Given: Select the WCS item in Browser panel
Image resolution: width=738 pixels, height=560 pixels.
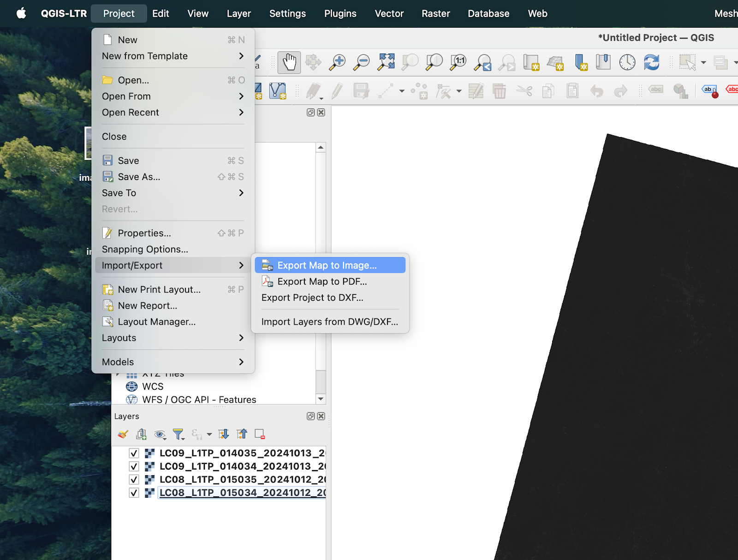Looking at the screenshot, I should pos(152,387).
